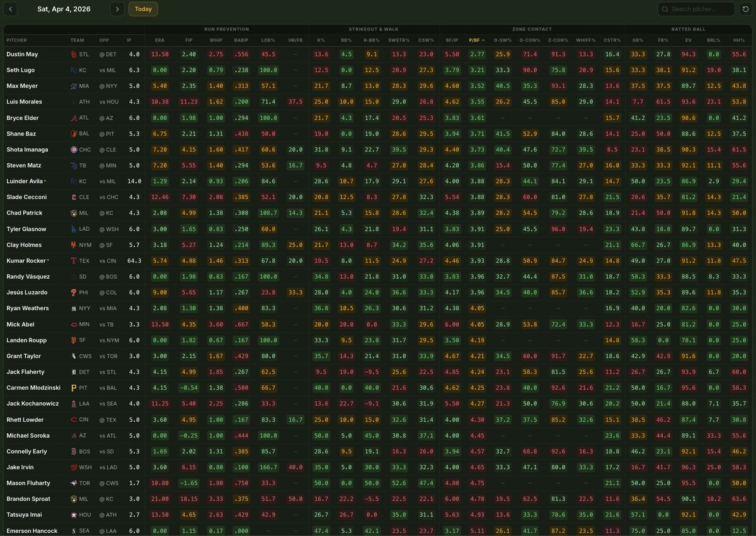Click the CWS logo in Grant Taylor row
This screenshot has height=536, width=756.
pos(74,356)
